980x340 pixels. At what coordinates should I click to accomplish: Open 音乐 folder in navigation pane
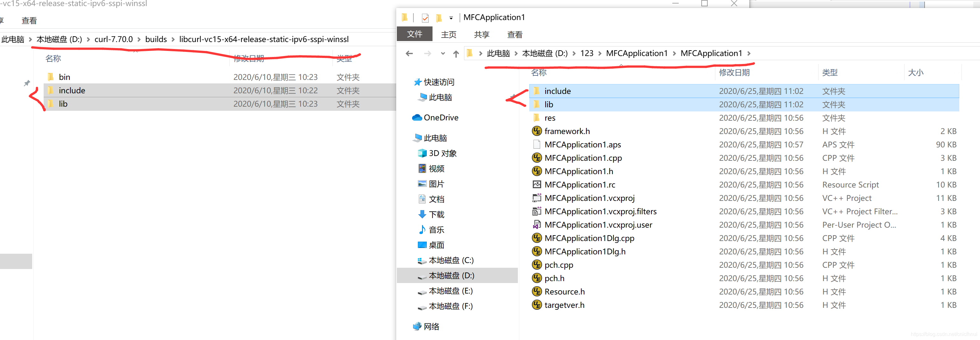tap(432, 230)
